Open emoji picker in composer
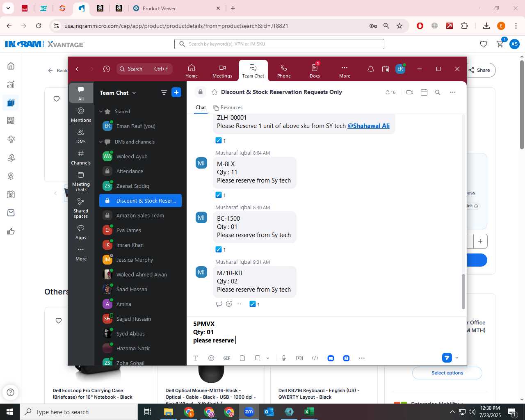This screenshot has height=420, width=525. point(211,358)
